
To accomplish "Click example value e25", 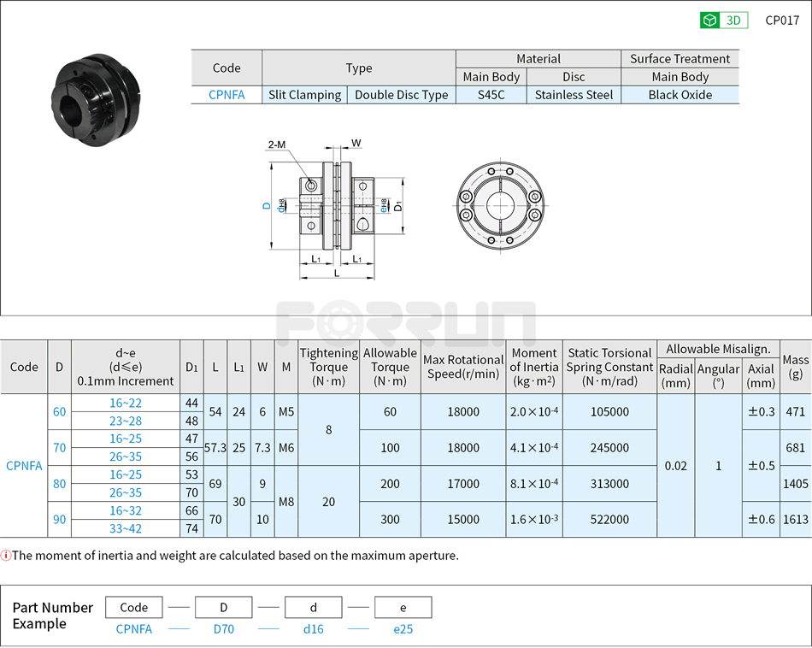I will coord(403,629).
